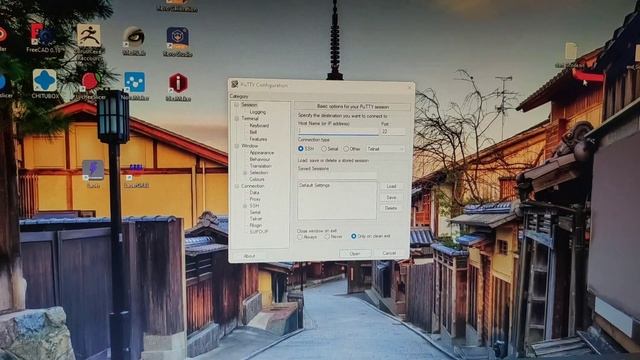Open the eye-shaped desktop icon

(x=134, y=40)
